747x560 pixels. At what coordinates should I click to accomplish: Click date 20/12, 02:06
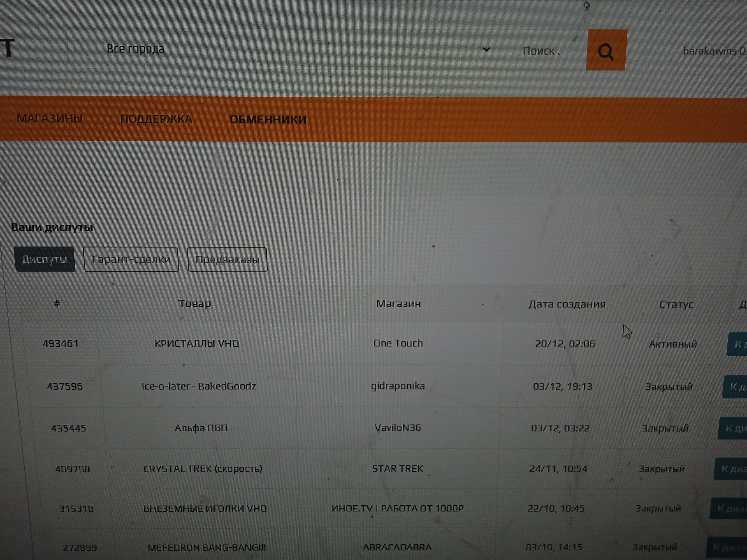565,344
